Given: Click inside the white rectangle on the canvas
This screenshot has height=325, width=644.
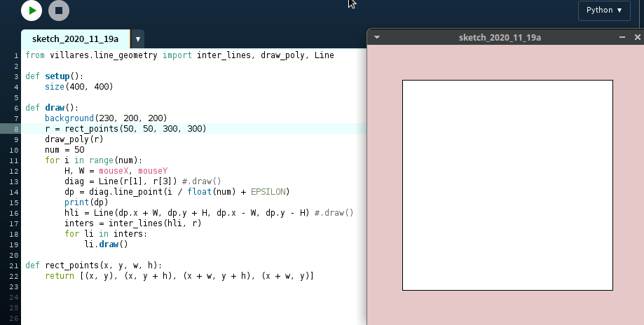Looking at the screenshot, I should tap(507, 185).
